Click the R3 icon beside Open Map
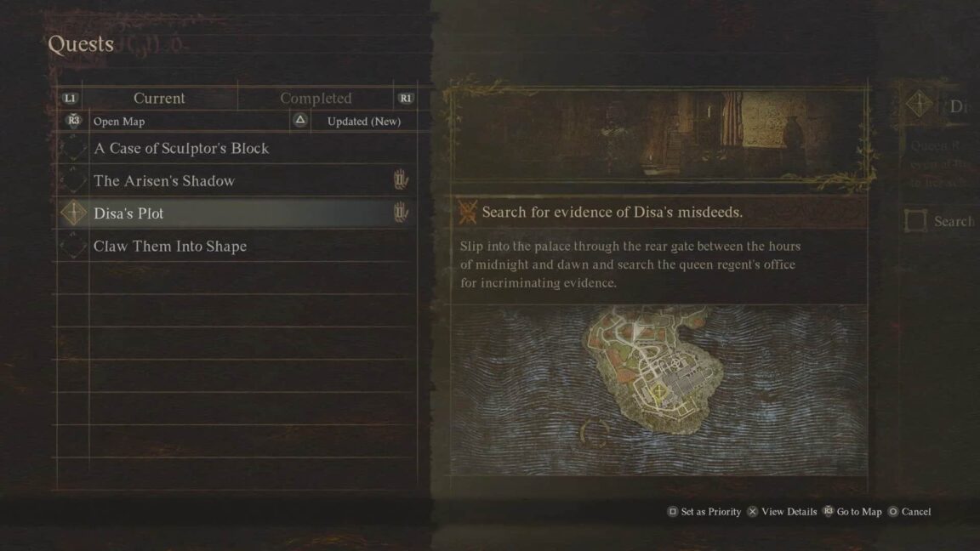Screen dimensions: 980x551 click(74, 121)
